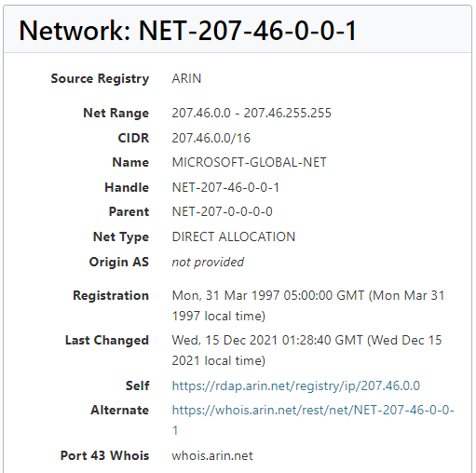Select the CIDR value 207.46.0.0/16
Image resolution: width=476 pixels, height=473 pixels.
pyautogui.click(x=211, y=138)
